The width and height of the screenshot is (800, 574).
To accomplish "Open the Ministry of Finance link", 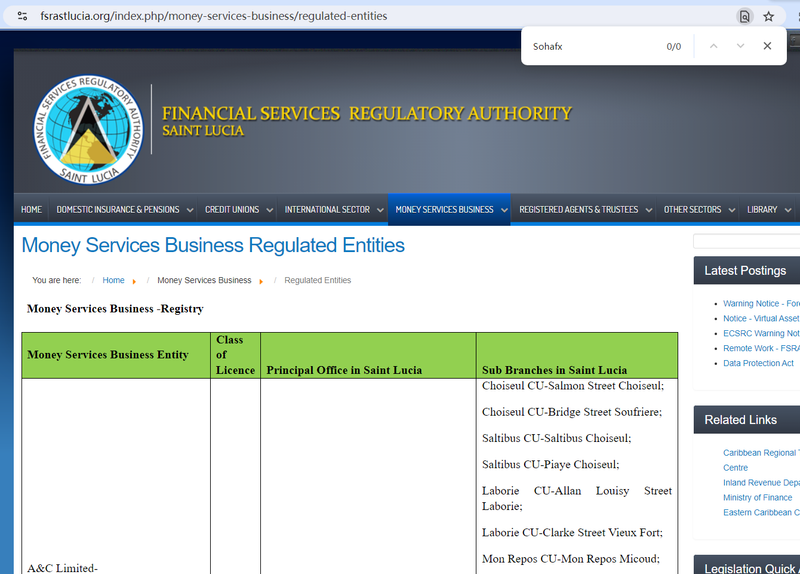I will (757, 497).
